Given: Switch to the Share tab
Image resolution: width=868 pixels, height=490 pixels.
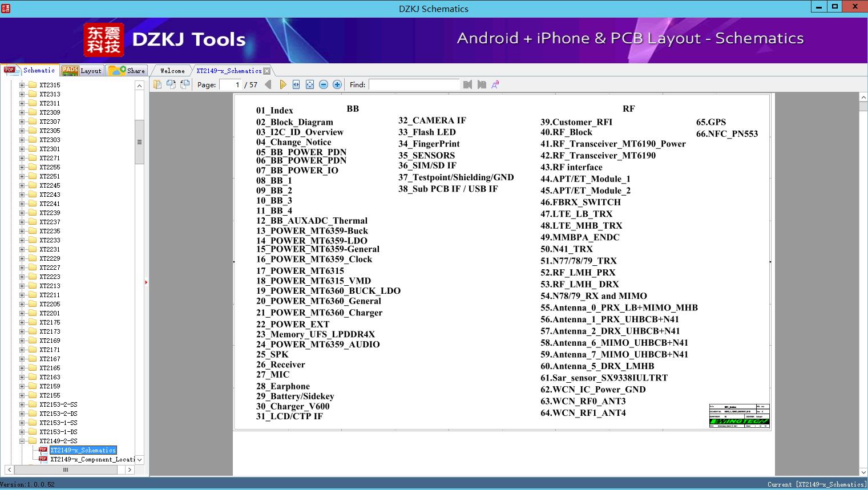Looking at the screenshot, I should coord(127,71).
